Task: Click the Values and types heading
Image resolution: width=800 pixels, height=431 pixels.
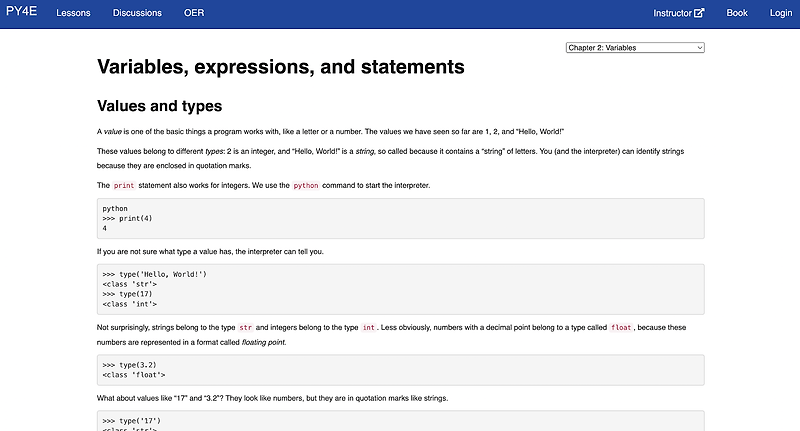Action: pos(159,106)
